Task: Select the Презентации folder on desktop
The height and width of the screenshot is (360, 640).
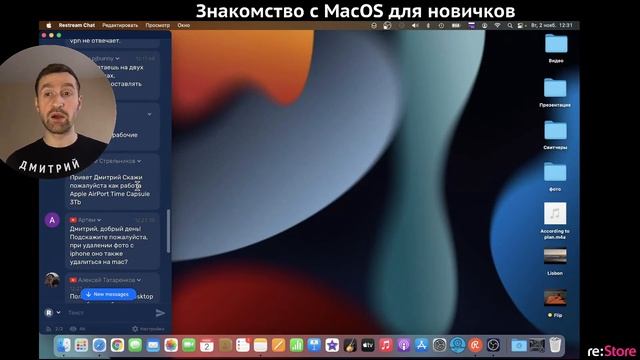Action: click(x=555, y=93)
